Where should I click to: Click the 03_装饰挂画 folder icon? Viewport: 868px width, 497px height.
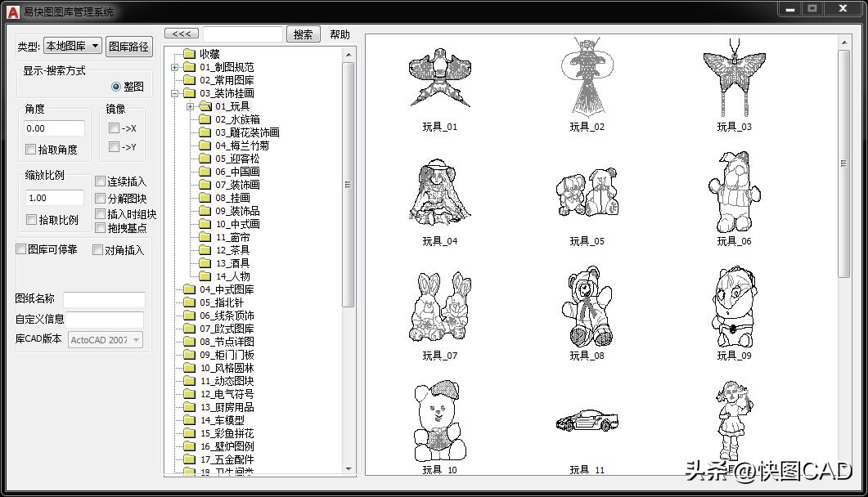[x=189, y=93]
